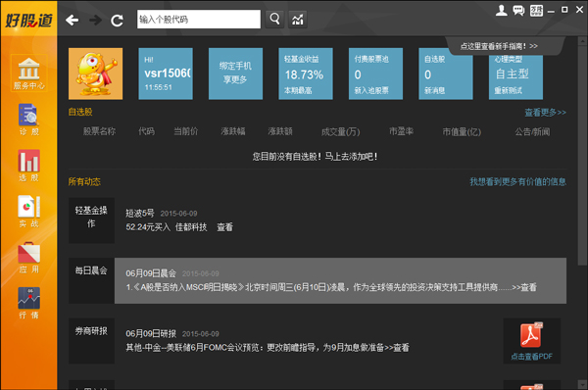Click the scrollbar down arrow
Viewport: 588px width, 390px height.
coord(582,384)
